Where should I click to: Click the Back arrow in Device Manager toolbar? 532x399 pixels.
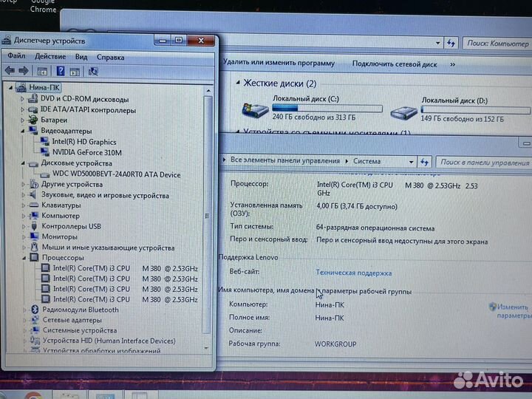pyautogui.click(x=10, y=71)
